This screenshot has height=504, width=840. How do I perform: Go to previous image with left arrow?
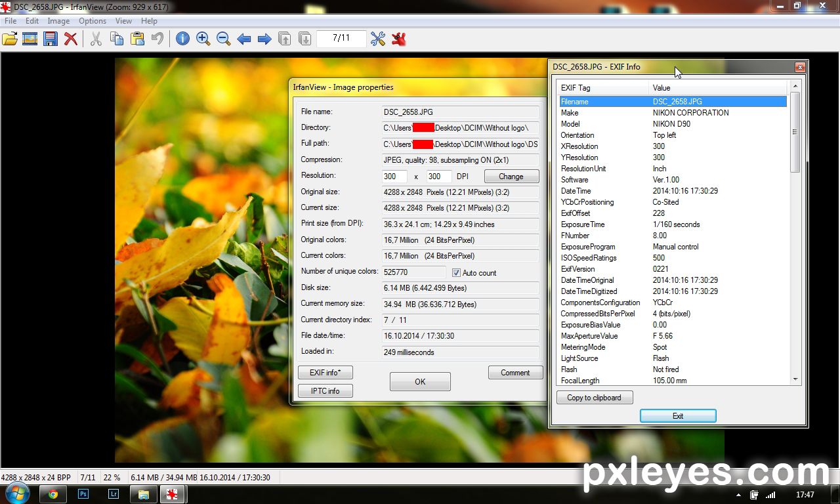click(244, 39)
